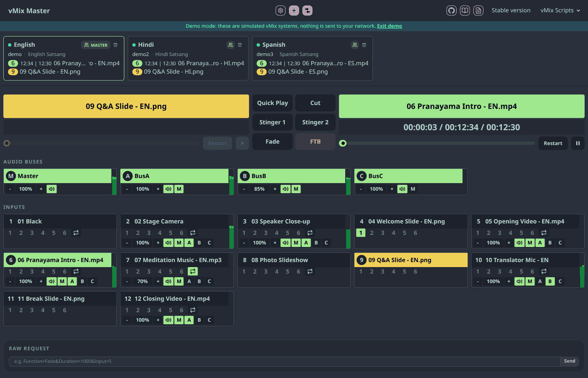Make Spanish the master using people icon
588x378 pixels.
pyautogui.click(x=355, y=45)
